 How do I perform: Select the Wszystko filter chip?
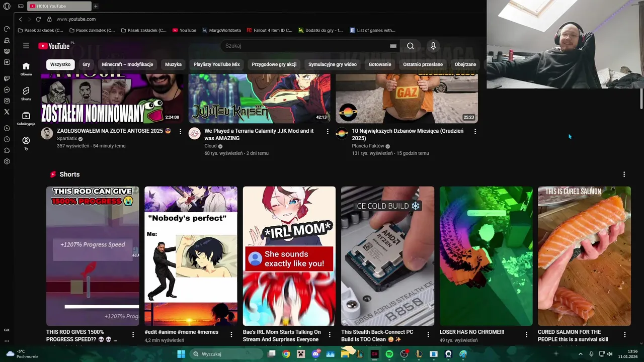pos(60,64)
